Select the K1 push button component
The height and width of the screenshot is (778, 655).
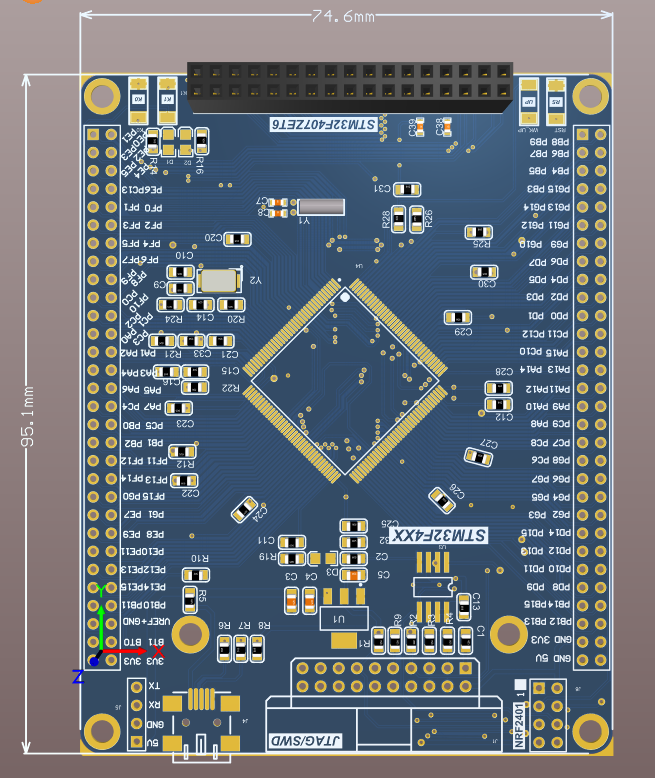[167, 100]
